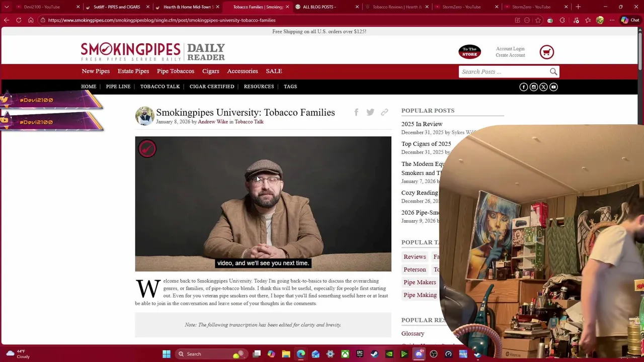Open Accessories menu
The width and height of the screenshot is (644, 362).
pyautogui.click(x=243, y=71)
